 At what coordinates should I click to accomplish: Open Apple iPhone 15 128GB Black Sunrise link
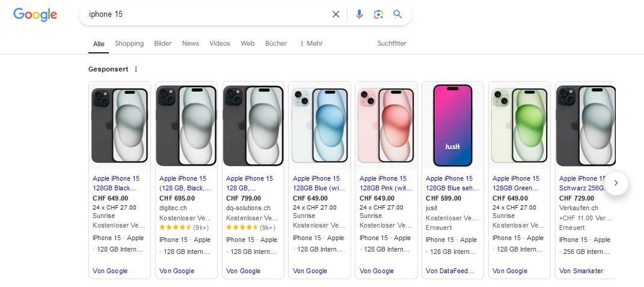[116, 183]
